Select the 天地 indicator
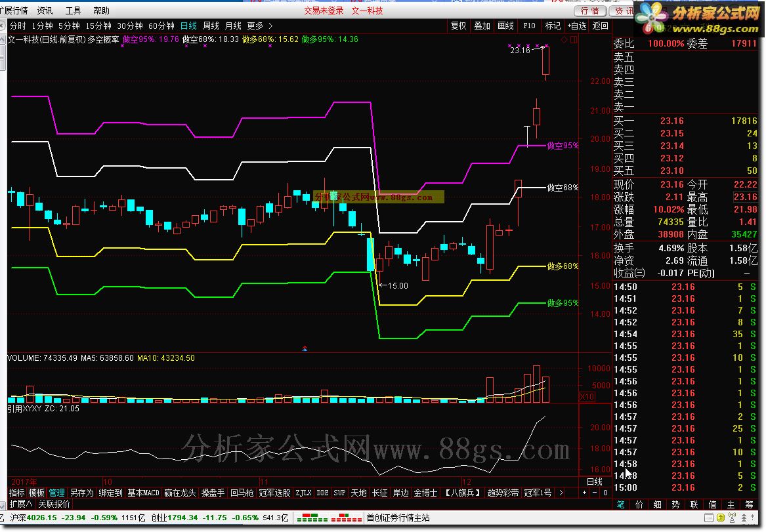 [x=358, y=493]
